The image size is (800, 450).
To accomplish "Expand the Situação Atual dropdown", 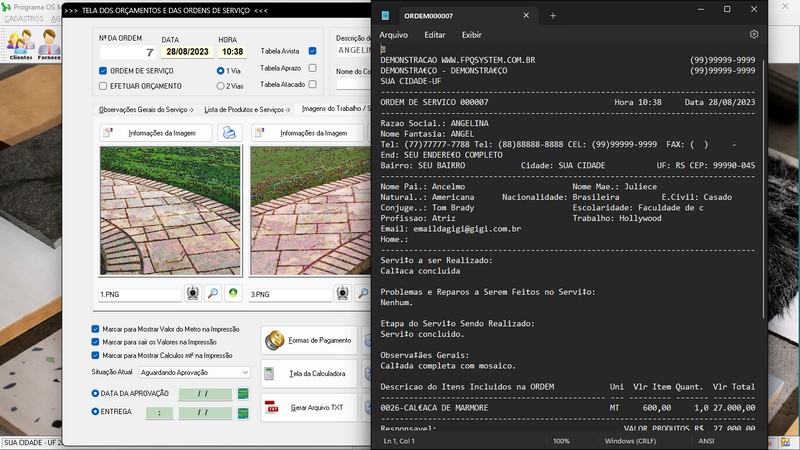I will point(245,372).
